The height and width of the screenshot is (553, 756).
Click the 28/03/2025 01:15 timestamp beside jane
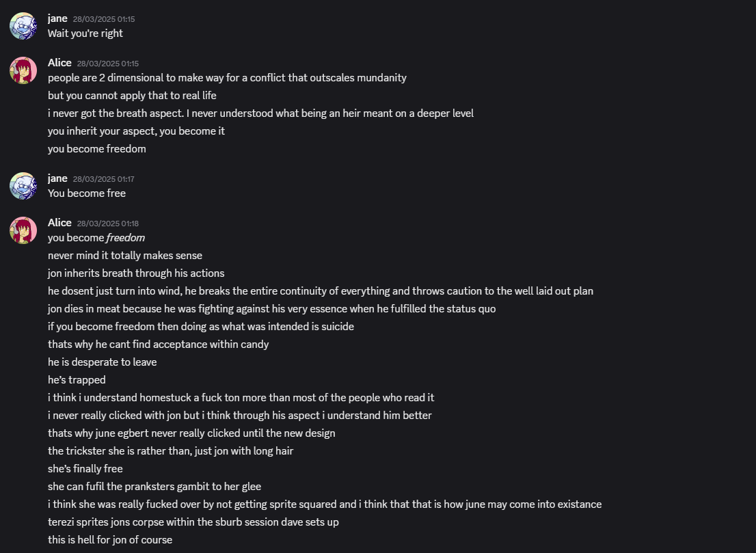click(x=104, y=19)
